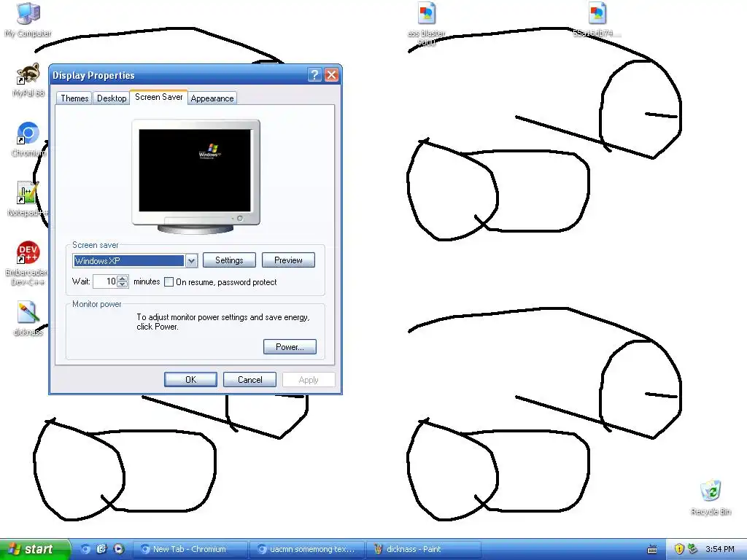Click the screen saver Settings button
This screenshot has width=747, height=560.
coord(229,260)
